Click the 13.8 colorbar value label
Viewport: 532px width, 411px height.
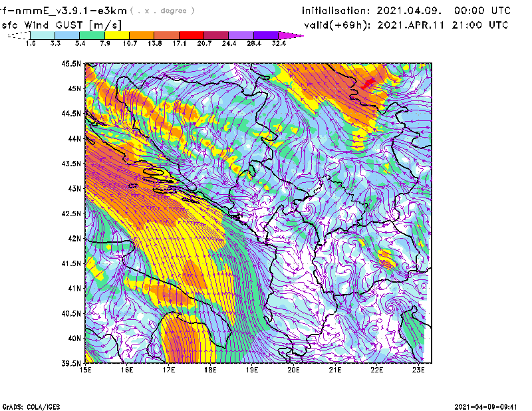pyautogui.click(x=155, y=43)
